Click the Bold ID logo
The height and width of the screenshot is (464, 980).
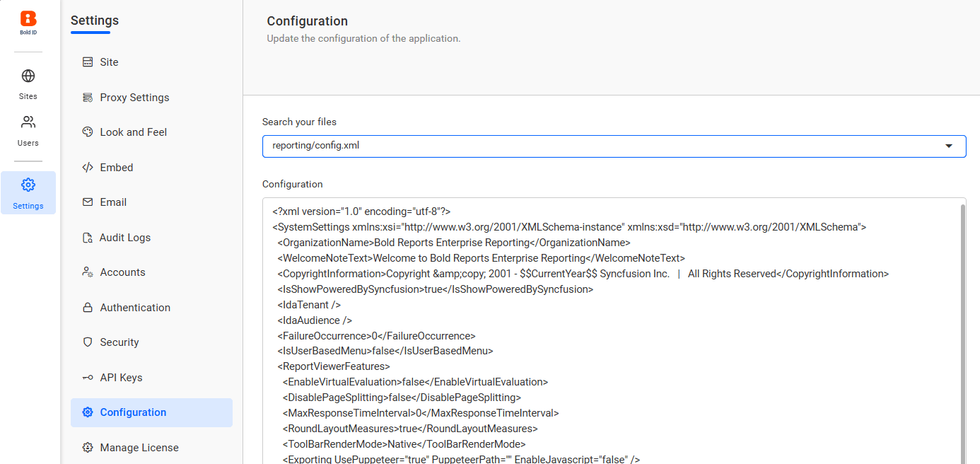click(28, 23)
